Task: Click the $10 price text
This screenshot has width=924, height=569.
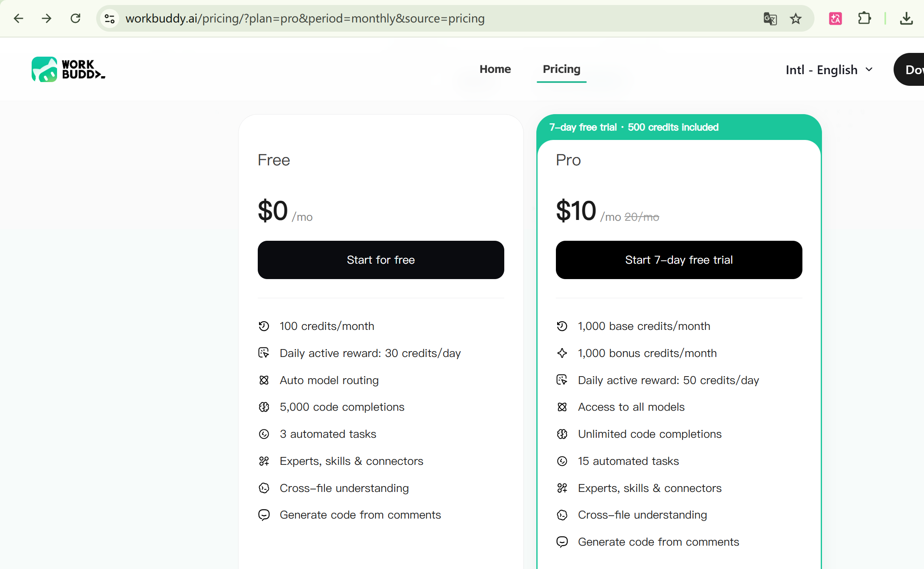Action: click(x=576, y=210)
